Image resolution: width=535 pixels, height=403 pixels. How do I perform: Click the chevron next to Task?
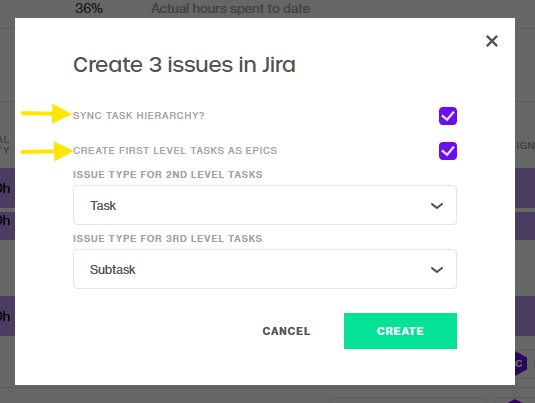pyautogui.click(x=437, y=206)
